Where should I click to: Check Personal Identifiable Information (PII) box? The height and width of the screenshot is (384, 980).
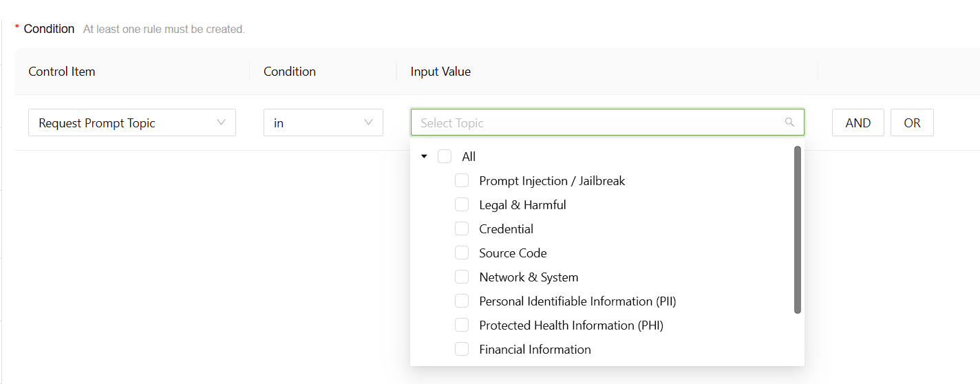tap(462, 301)
